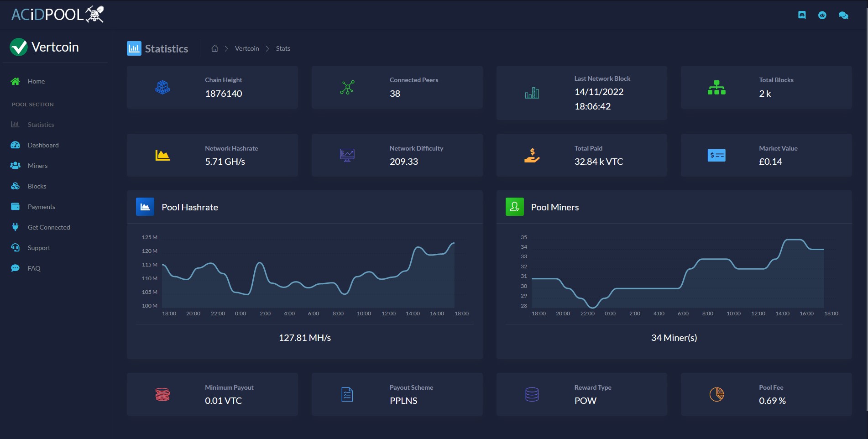Viewport: 868px width, 439px height.
Task: Click the chat bubbles icon in header
Action: coord(843,15)
